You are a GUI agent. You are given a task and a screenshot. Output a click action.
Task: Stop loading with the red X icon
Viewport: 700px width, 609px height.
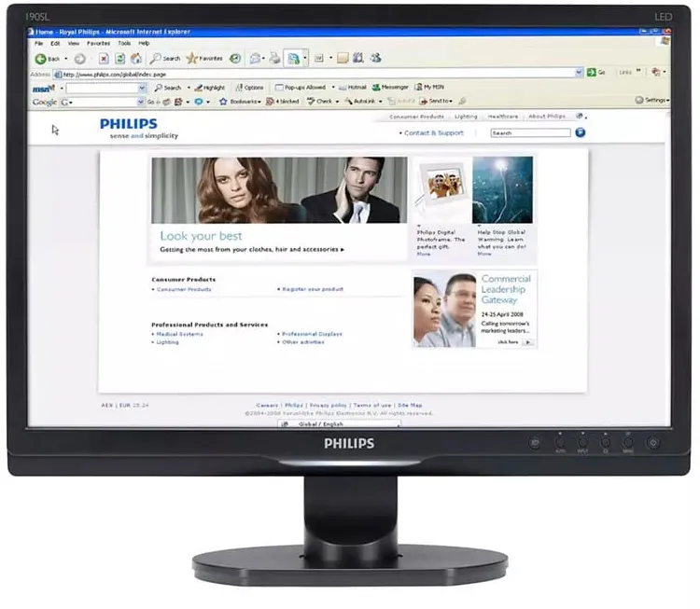pyautogui.click(x=104, y=59)
